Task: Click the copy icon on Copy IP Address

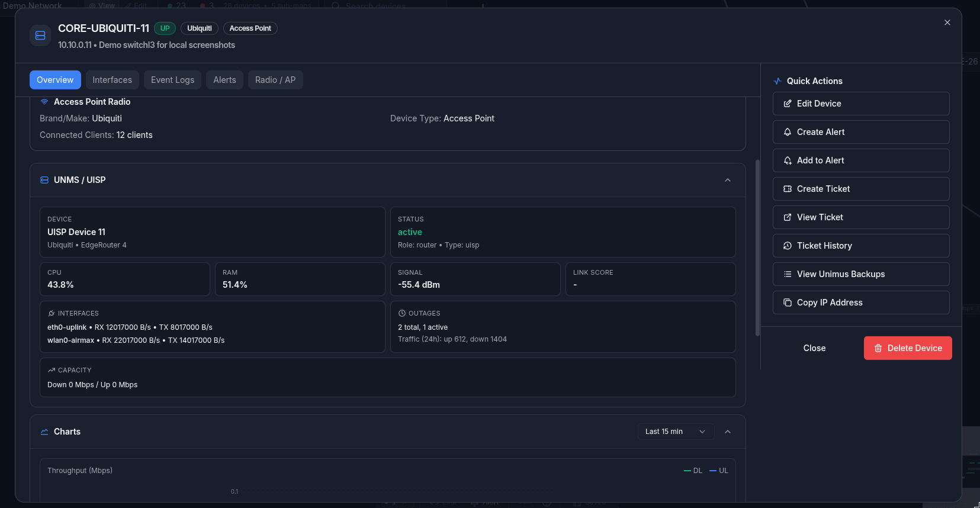Action: pyautogui.click(x=788, y=303)
